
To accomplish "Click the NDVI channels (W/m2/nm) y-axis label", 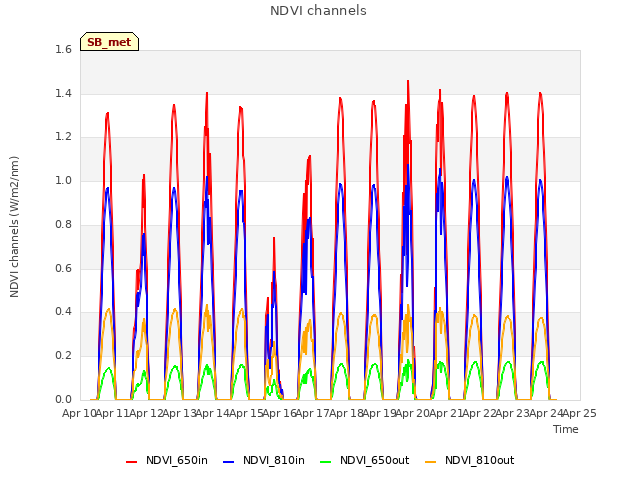I will tap(14, 227).
